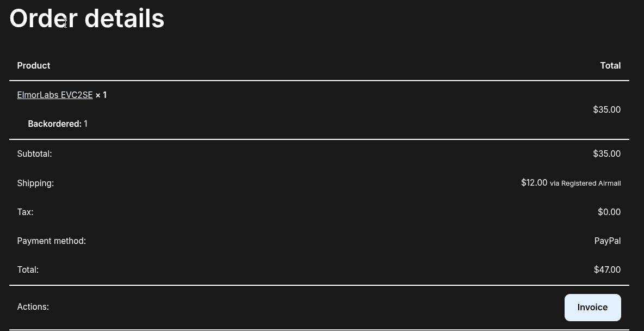The width and height of the screenshot is (644, 331).
Task: Click the Invoice button
Action: tap(592, 308)
